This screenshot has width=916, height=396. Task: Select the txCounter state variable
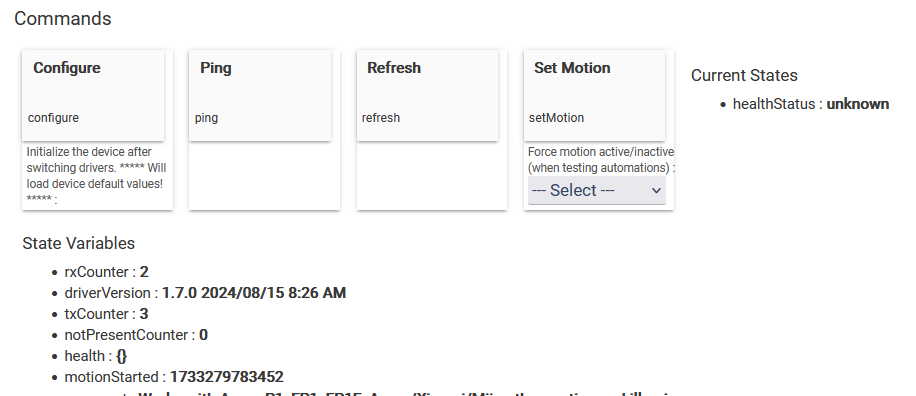[x=106, y=314]
